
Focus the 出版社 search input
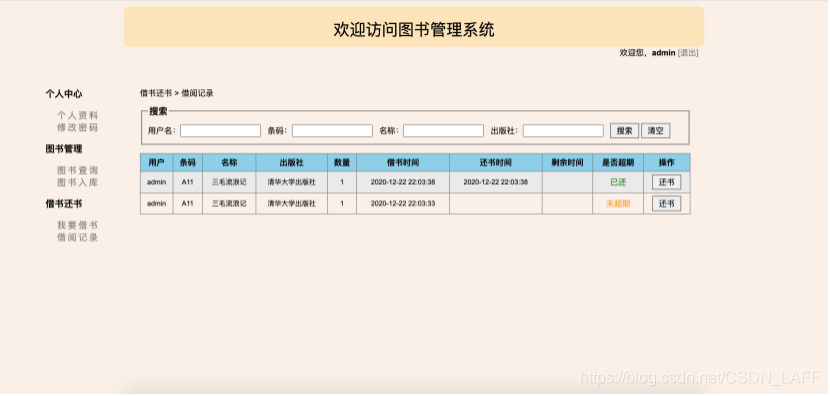[563, 131]
